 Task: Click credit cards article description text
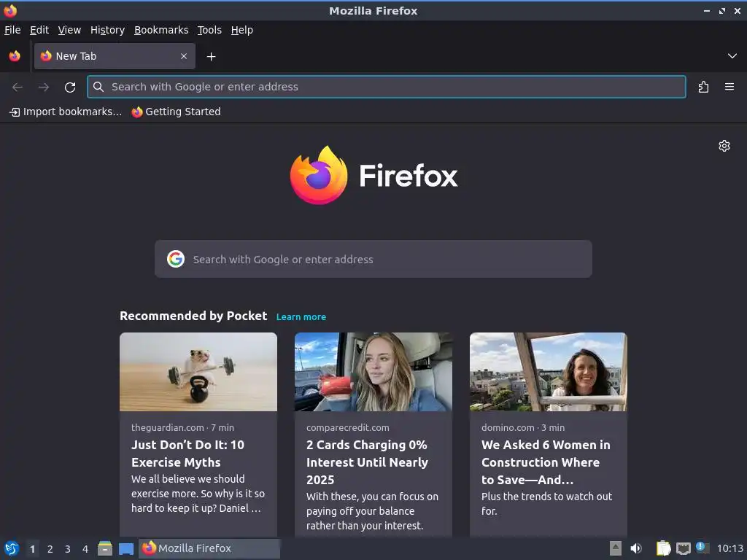click(x=372, y=511)
